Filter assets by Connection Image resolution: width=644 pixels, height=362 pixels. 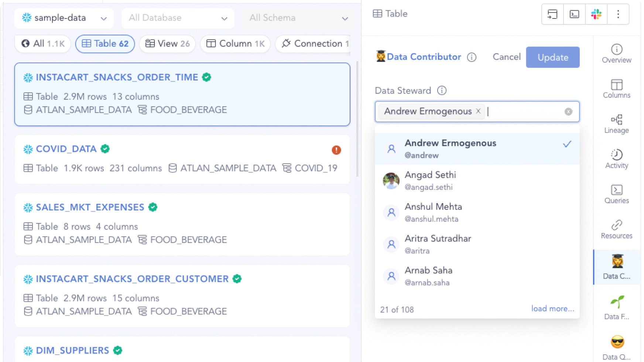313,44
